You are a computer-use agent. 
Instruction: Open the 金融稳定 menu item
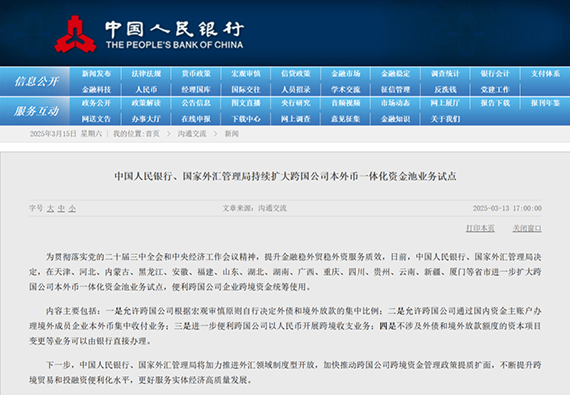tap(396, 74)
